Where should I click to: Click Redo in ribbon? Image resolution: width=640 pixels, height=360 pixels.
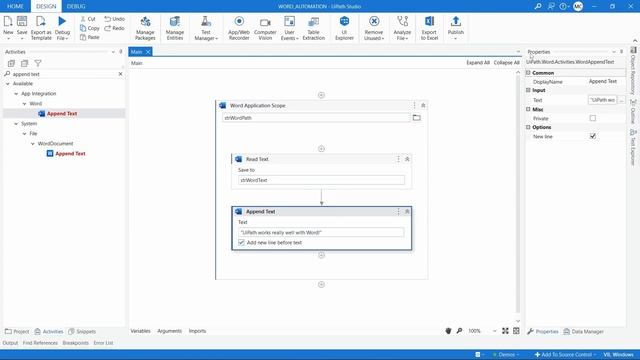pos(114,28)
